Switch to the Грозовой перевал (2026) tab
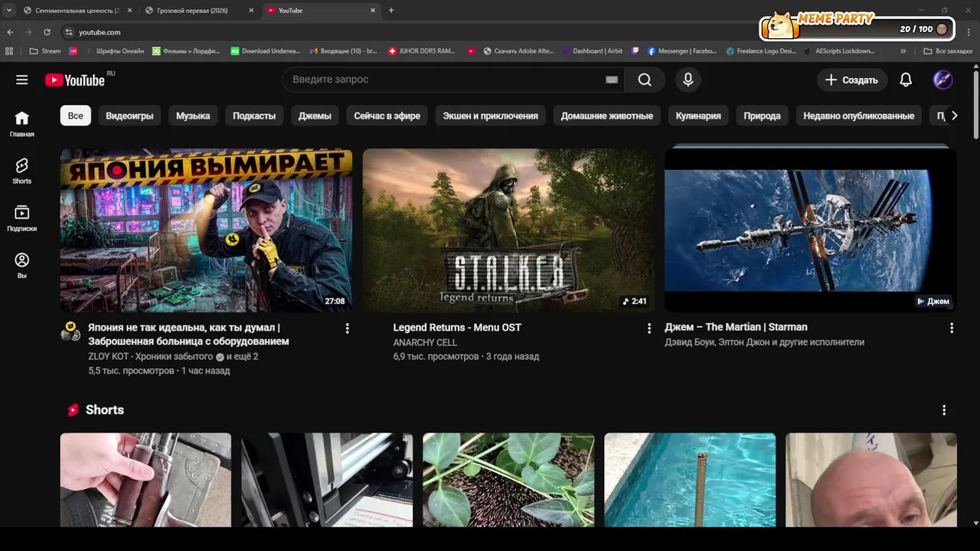 (x=199, y=11)
